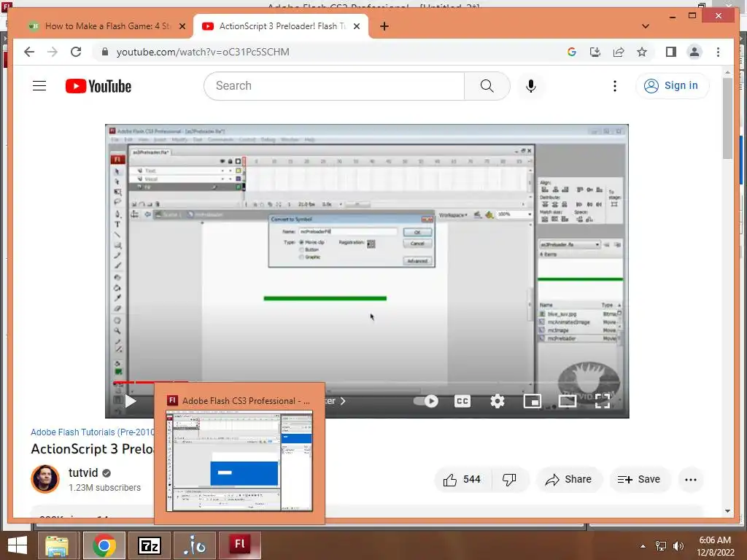Click the Sign in button
Image resolution: width=747 pixels, height=560 pixels.
pos(672,86)
